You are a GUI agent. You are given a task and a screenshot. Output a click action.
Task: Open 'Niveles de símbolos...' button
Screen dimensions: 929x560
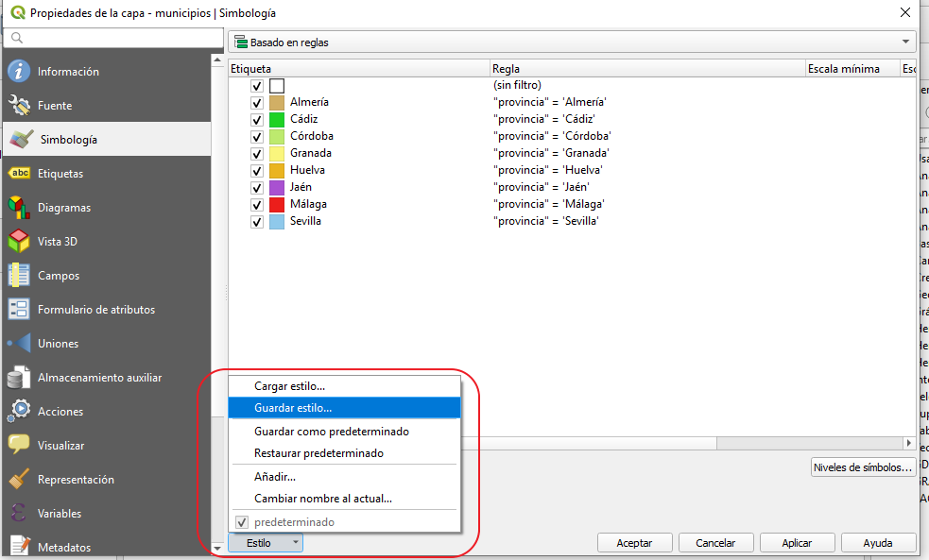[863, 467]
